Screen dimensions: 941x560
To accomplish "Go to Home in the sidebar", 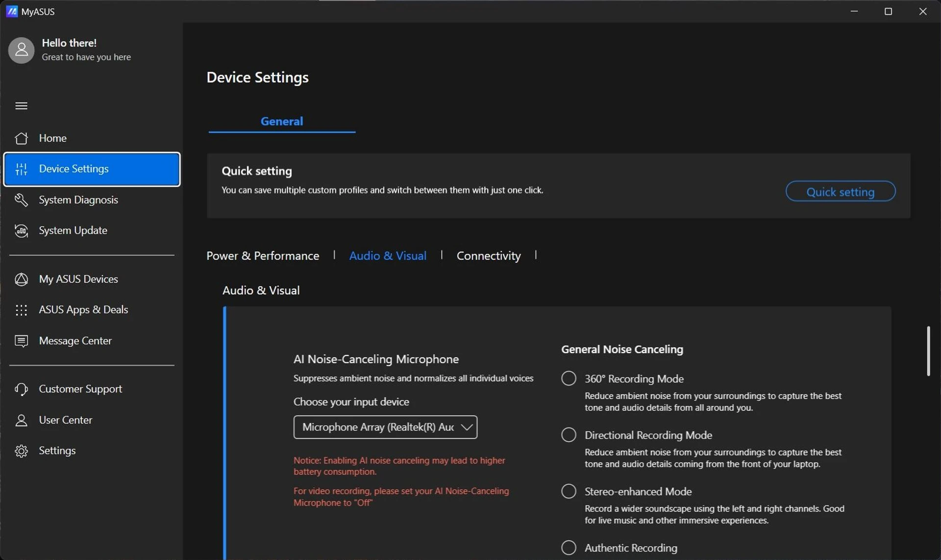I will (92, 138).
